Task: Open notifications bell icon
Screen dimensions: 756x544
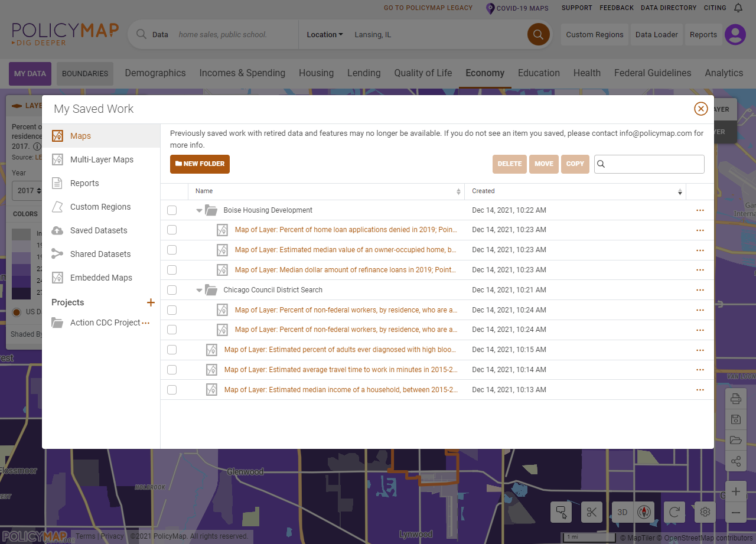Action: pos(738,8)
